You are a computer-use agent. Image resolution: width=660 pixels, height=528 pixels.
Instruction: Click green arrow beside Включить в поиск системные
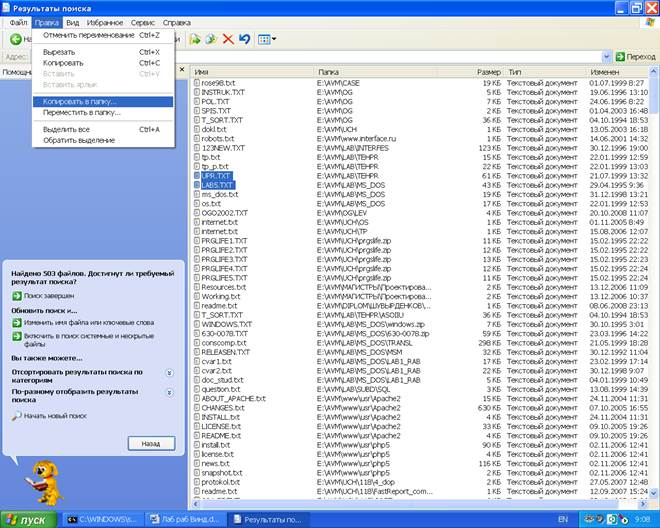pos(16,336)
